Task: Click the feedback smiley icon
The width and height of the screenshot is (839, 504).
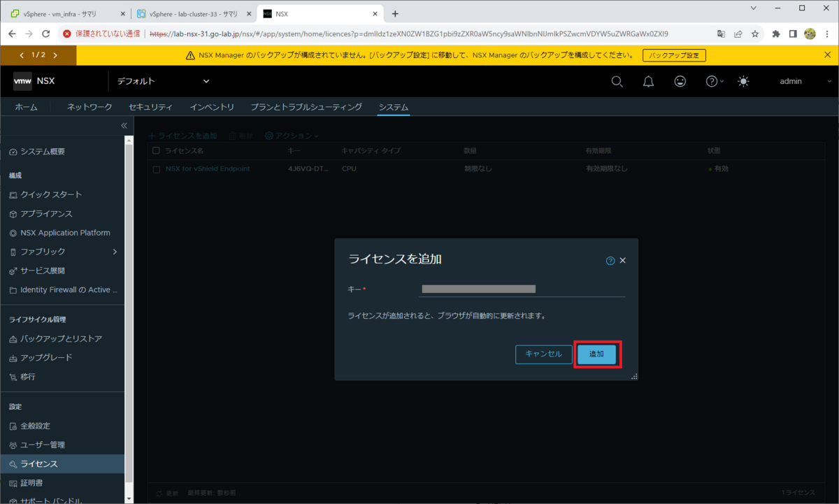Action: (680, 81)
